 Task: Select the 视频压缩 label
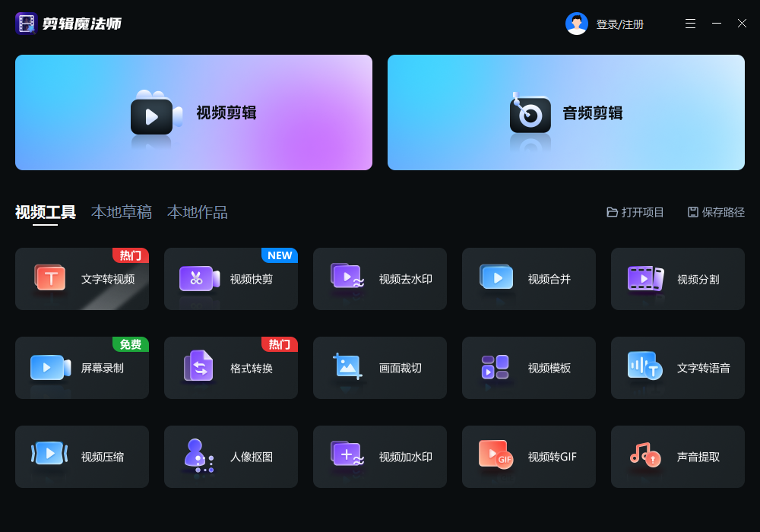[103, 457]
